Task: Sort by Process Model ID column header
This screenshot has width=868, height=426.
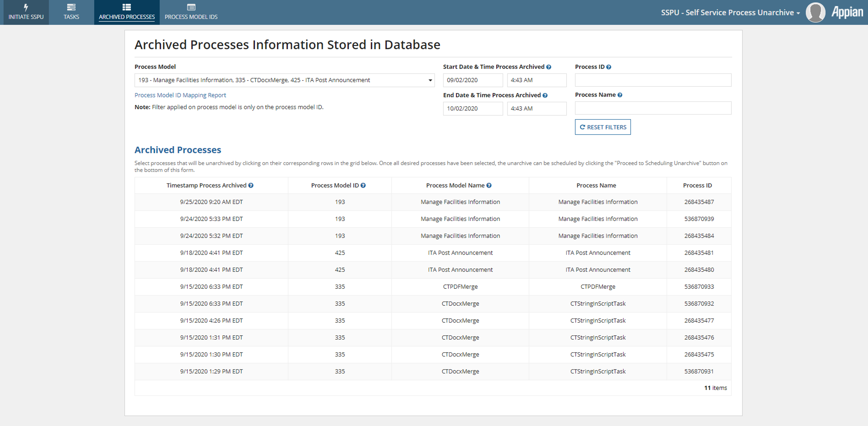Action: point(335,185)
